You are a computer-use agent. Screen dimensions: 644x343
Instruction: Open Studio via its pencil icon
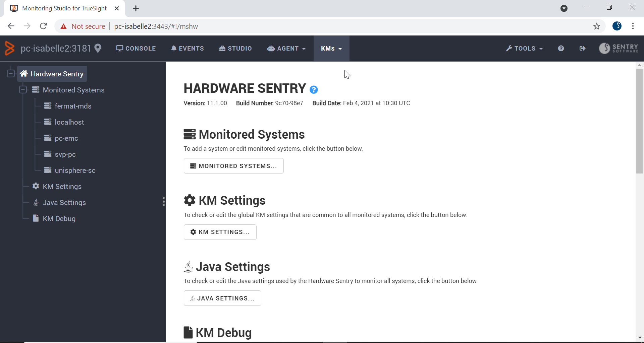(x=223, y=48)
